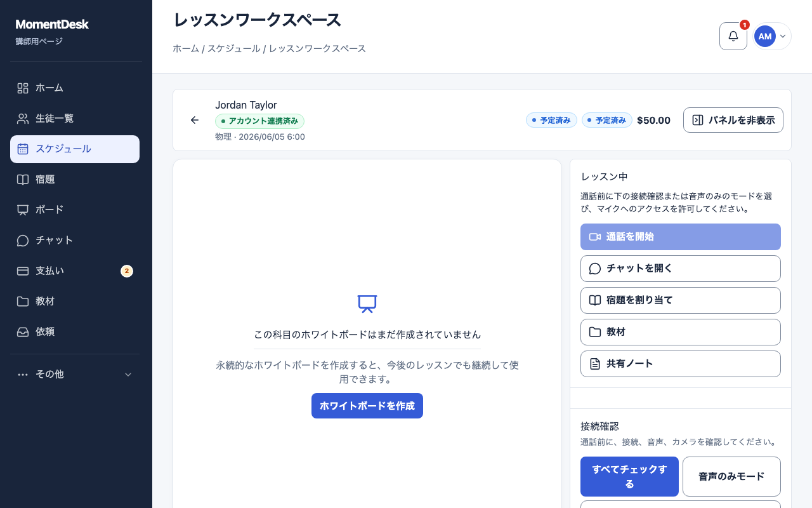Viewport: 812px width, 508px height.
Task: Click the AM user avatar
Action: tap(764, 36)
